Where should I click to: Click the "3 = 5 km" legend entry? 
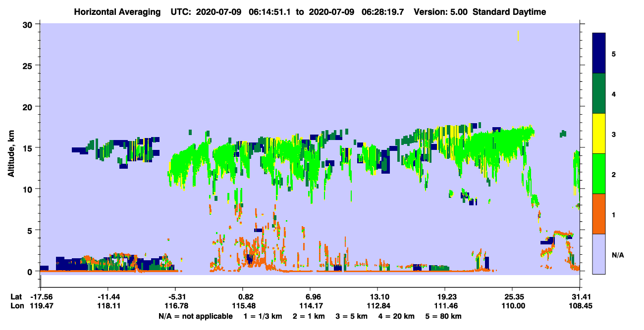pyautogui.click(x=351, y=316)
